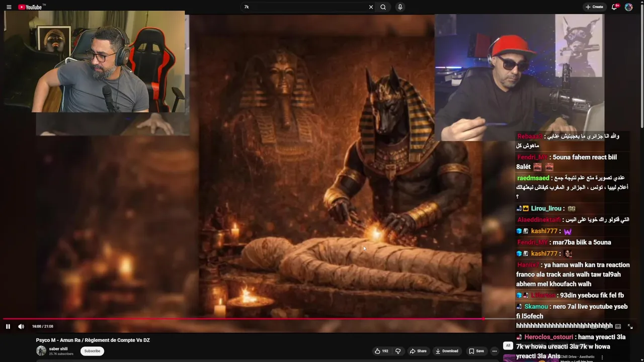644x362 pixels.
Task: Download this video
Action: (x=447, y=351)
